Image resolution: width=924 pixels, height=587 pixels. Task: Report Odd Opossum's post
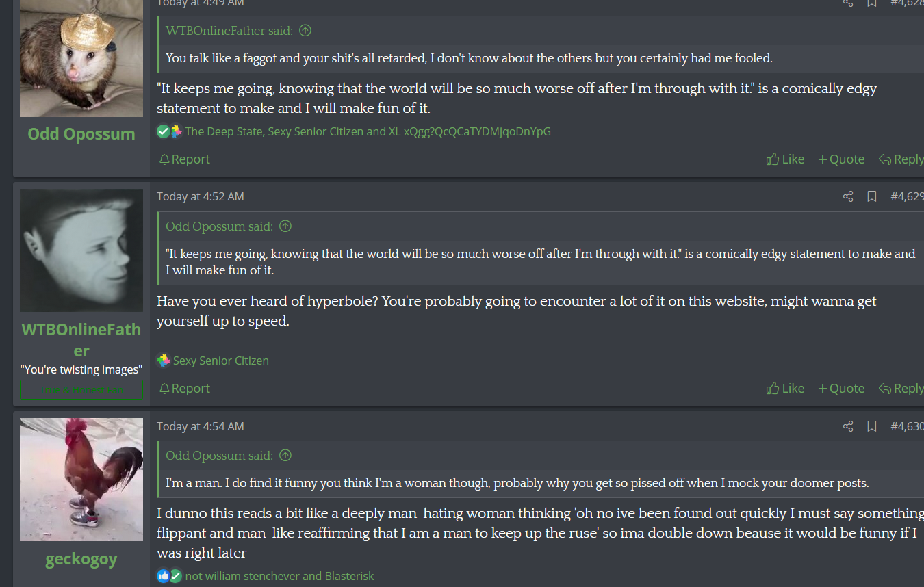click(184, 159)
